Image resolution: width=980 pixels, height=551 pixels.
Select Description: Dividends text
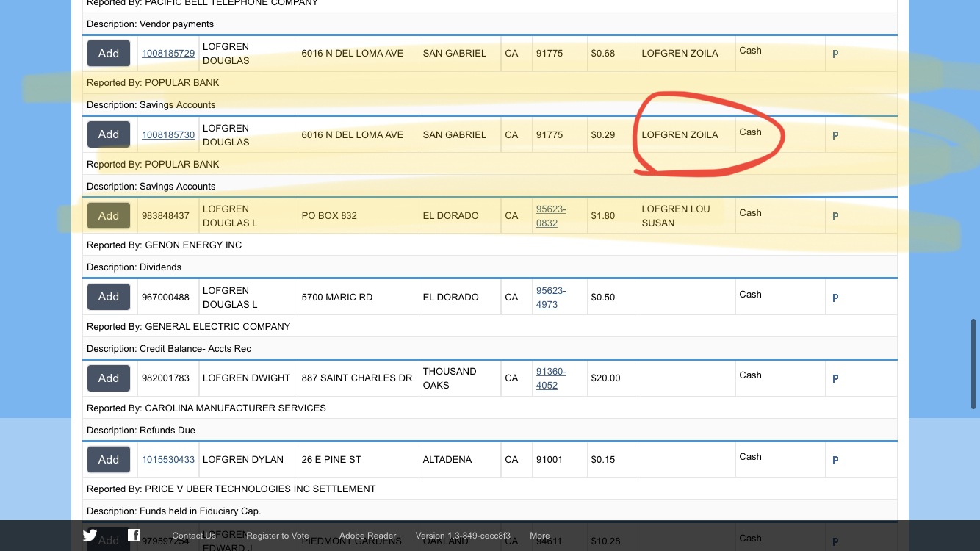(x=134, y=267)
